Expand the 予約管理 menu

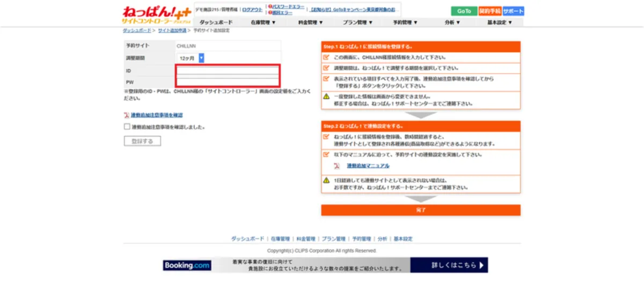tap(405, 23)
